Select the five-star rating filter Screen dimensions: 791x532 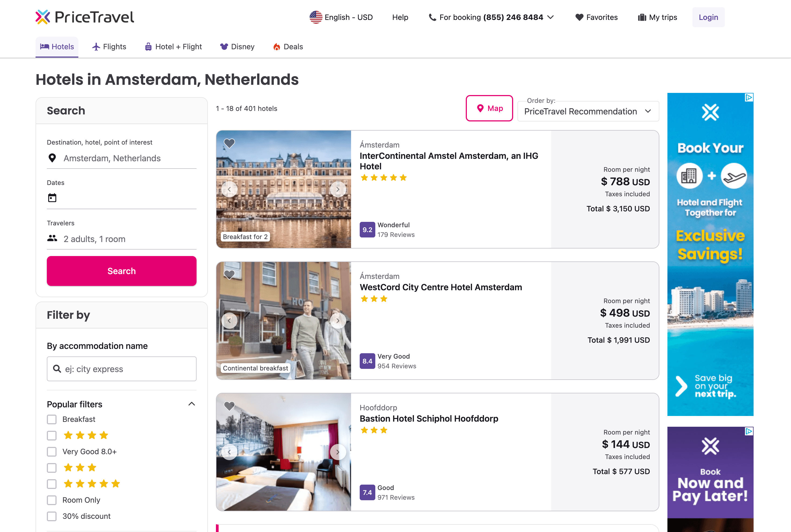52,484
